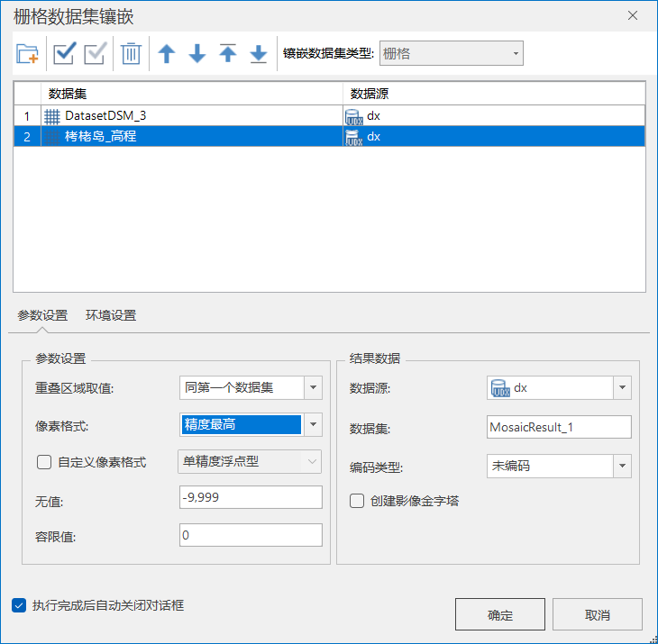The height and width of the screenshot is (644, 658).
Task: Click the 确定 button
Action: [x=499, y=614]
